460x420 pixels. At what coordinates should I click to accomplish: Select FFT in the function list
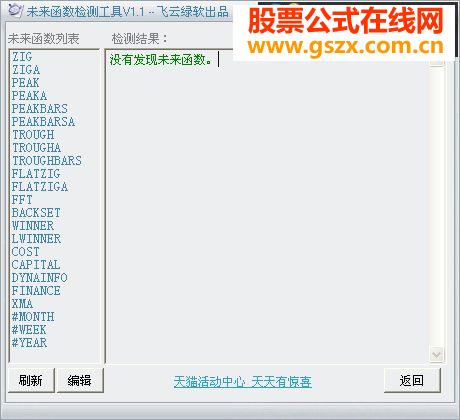[x=22, y=200]
